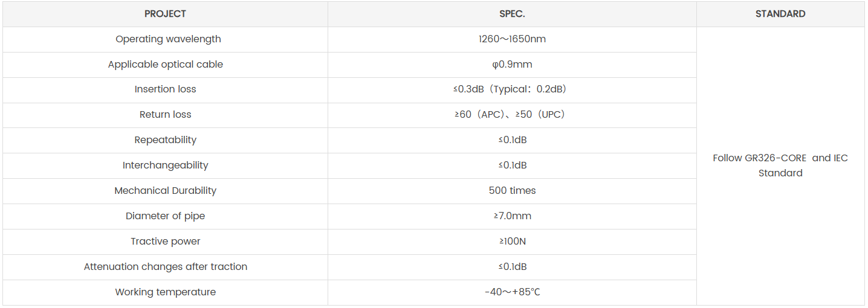Screen dimensions: 868x308
Task: Click the ≤0.3dB typical insertion loss value
Action: [512, 89]
